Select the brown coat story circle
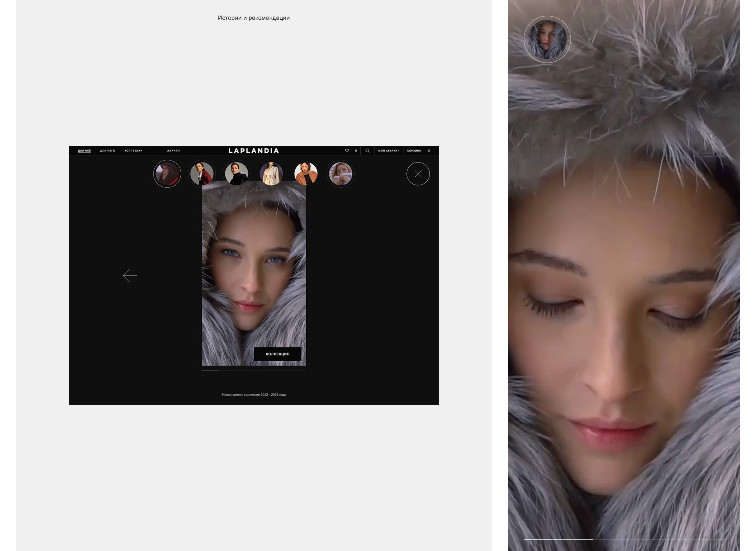This screenshot has height=551, width=756. click(306, 174)
